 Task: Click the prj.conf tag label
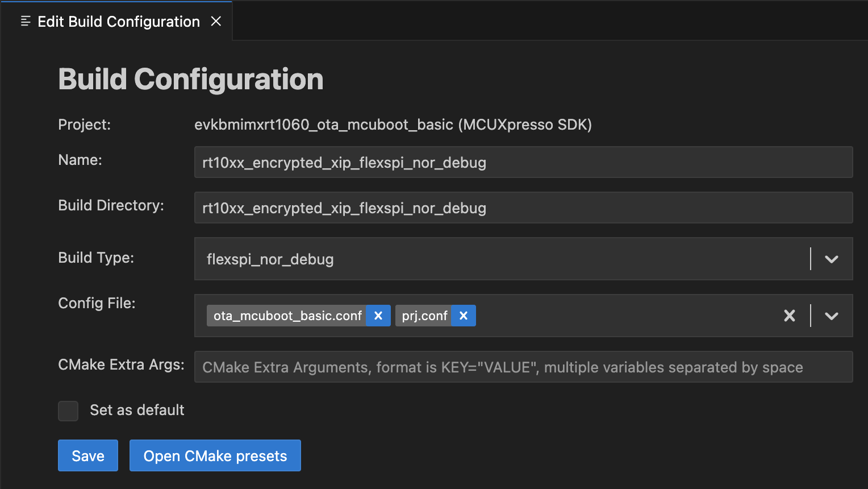pyautogui.click(x=424, y=316)
